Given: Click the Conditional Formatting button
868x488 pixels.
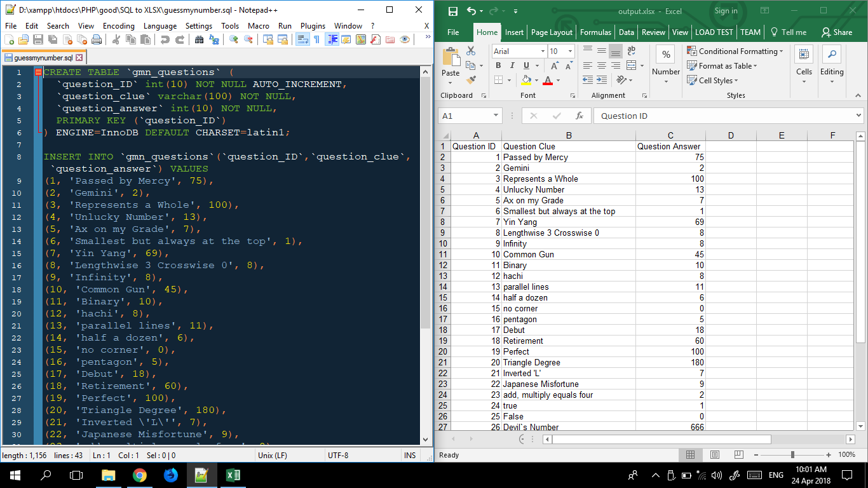Looking at the screenshot, I should point(735,51).
